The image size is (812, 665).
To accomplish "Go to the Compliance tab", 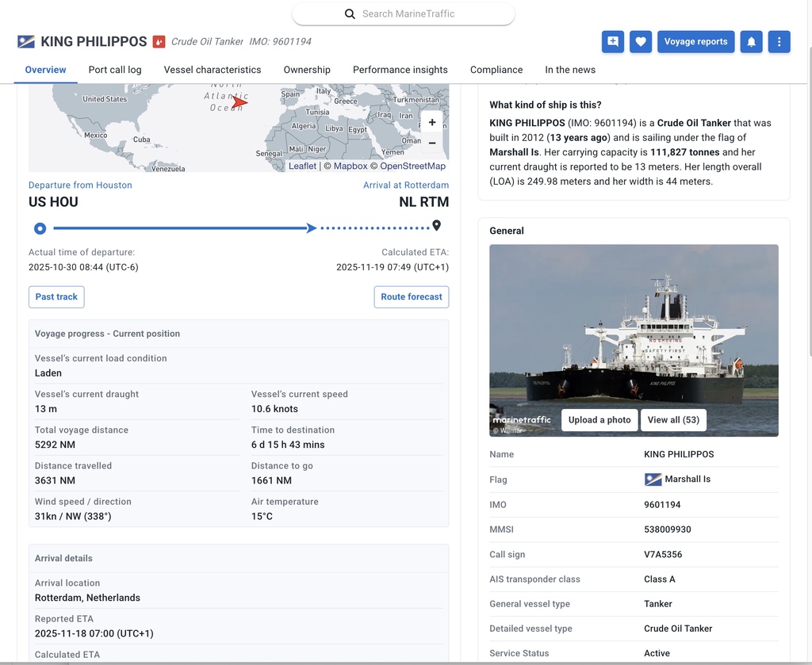I will 496,70.
